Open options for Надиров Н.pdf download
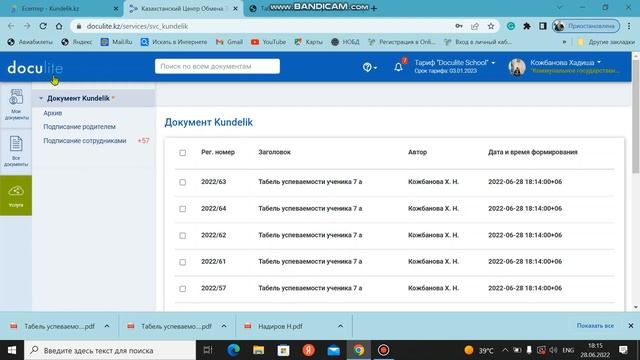The height and width of the screenshot is (360, 640). (340, 326)
